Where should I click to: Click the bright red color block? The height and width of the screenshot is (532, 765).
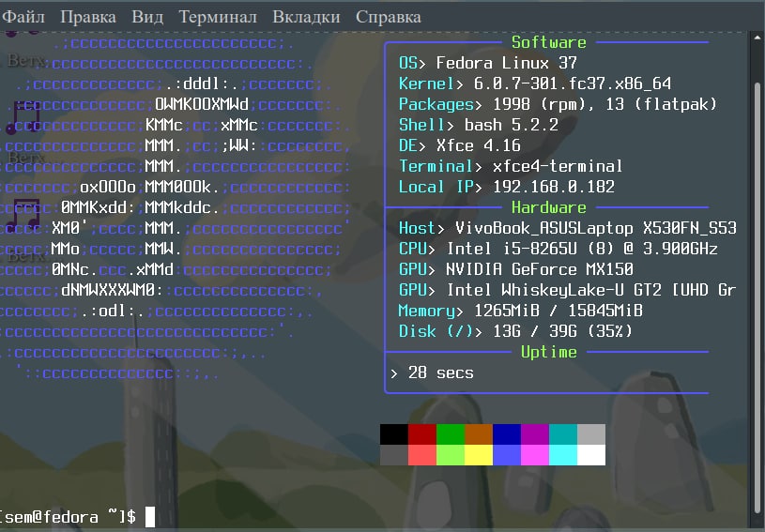422,455
